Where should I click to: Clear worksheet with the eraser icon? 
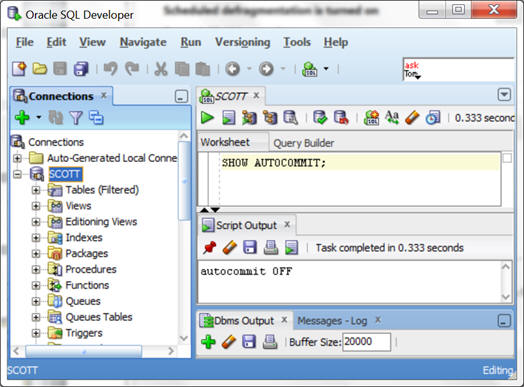[412, 118]
